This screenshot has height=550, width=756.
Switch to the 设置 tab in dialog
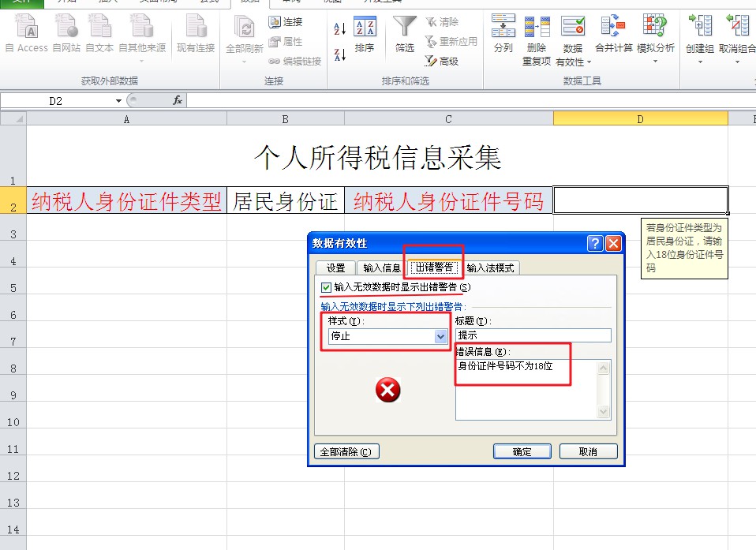click(335, 268)
